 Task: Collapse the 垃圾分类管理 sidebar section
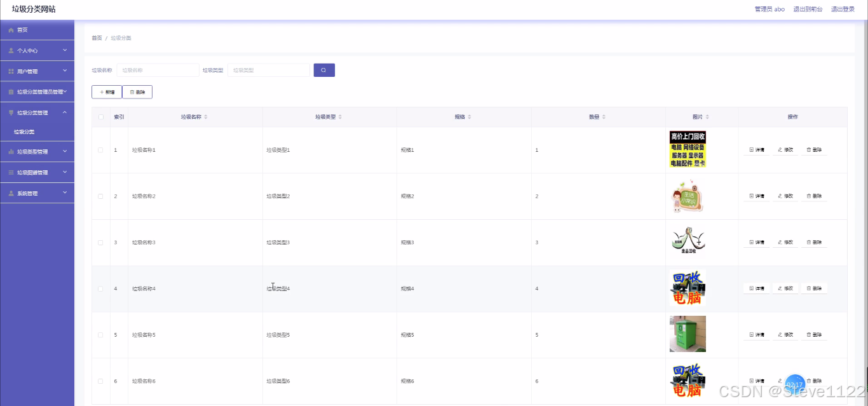[x=37, y=112]
